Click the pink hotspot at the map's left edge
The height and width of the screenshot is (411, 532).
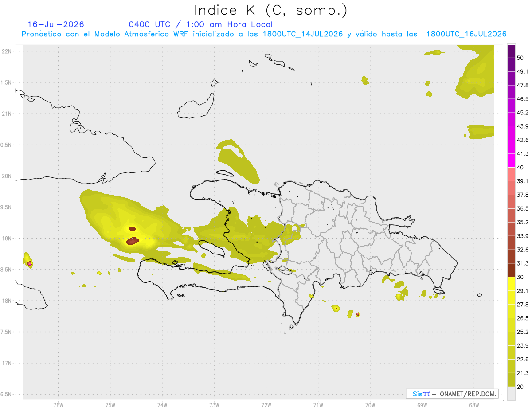(x=30, y=263)
